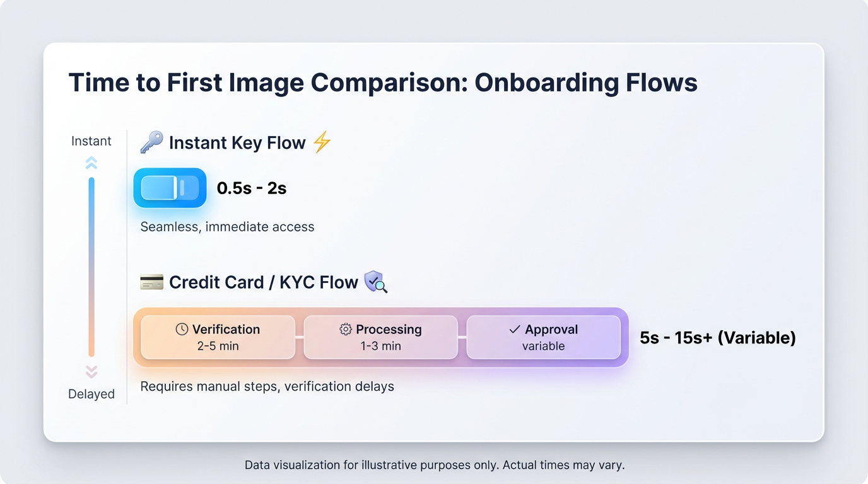Click the 0.5s - 2s time label
The image size is (868, 484).
point(252,188)
